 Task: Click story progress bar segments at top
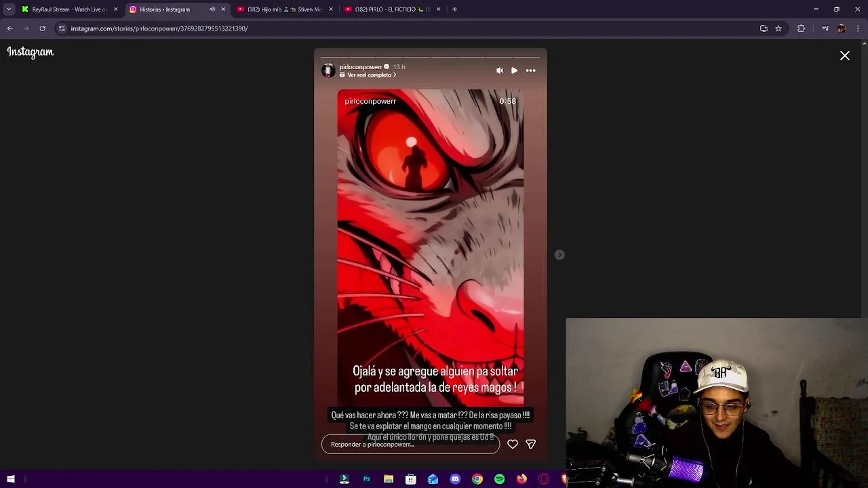(431, 57)
